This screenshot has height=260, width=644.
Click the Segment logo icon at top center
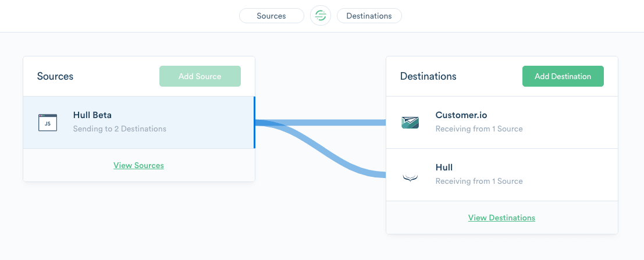click(321, 16)
